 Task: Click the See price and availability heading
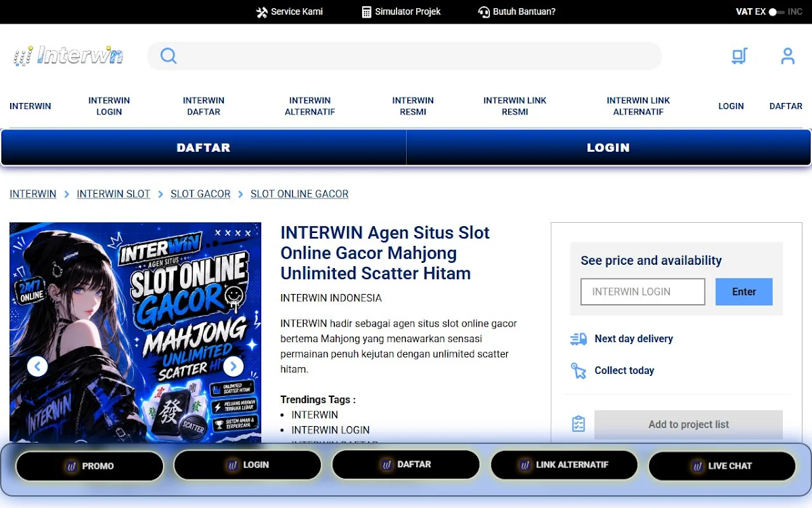pos(651,261)
